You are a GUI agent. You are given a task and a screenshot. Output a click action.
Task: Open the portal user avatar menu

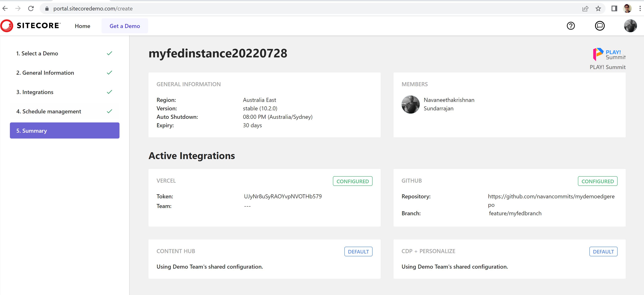pyautogui.click(x=630, y=26)
